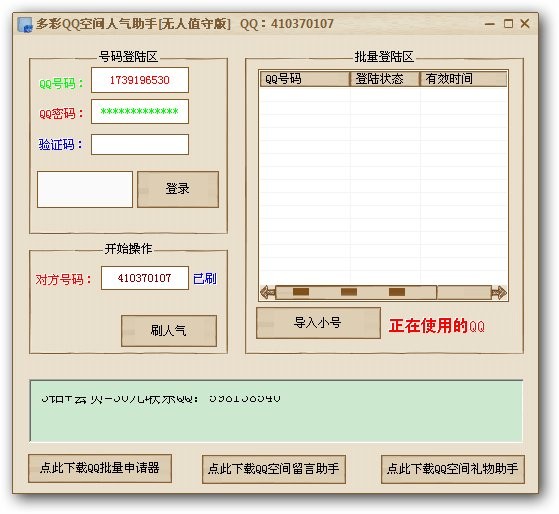559x514 pixels.
Task: Click the QQ号码 input field
Action: 140,80
